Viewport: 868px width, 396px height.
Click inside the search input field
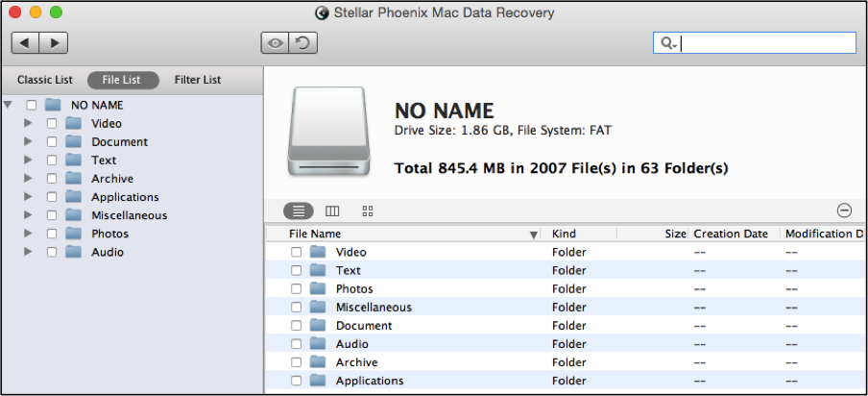(766, 43)
